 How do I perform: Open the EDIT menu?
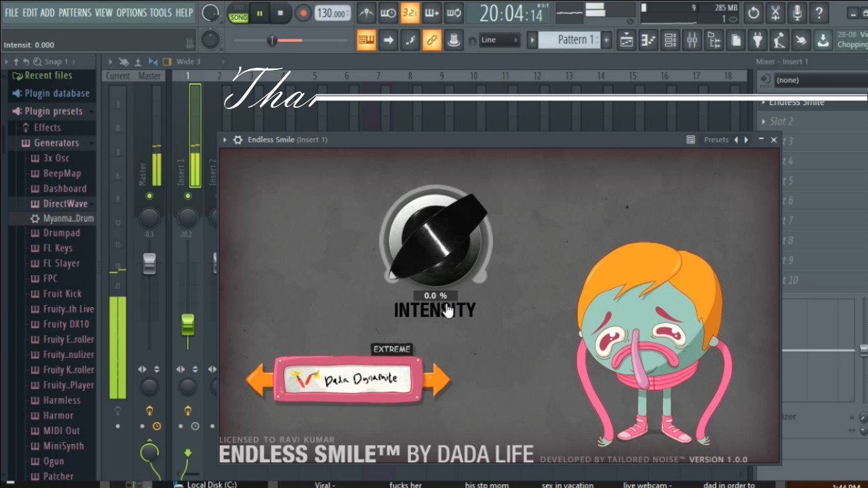coord(30,13)
